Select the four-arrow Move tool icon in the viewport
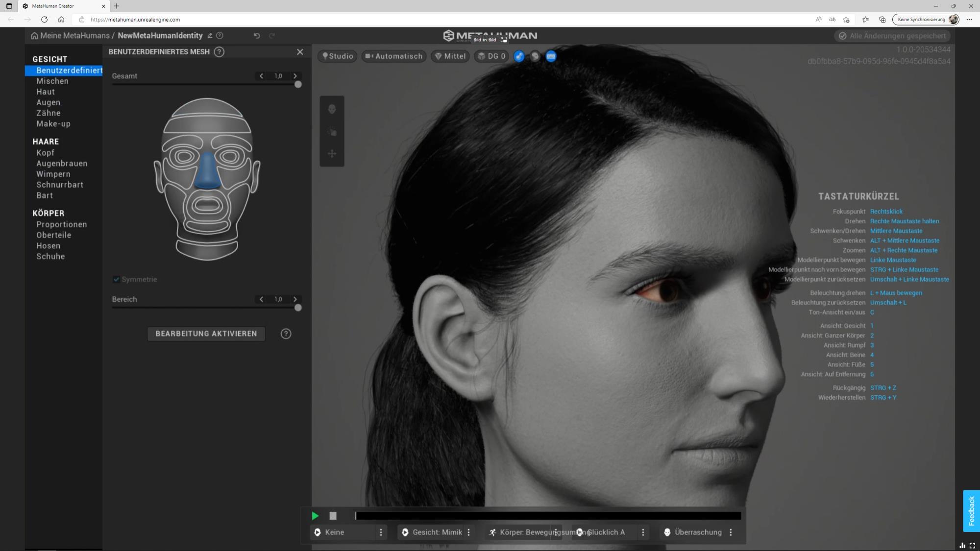The image size is (980, 551). pyautogui.click(x=332, y=154)
